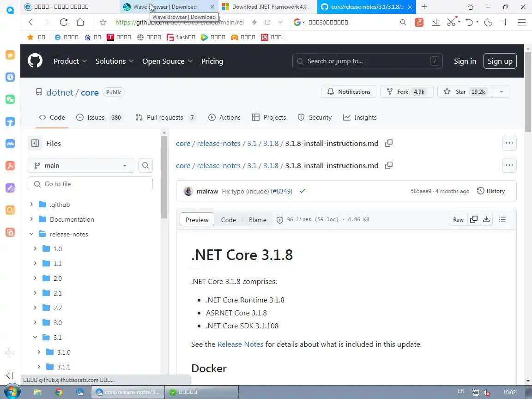Open the outline list icon

click(x=502, y=219)
